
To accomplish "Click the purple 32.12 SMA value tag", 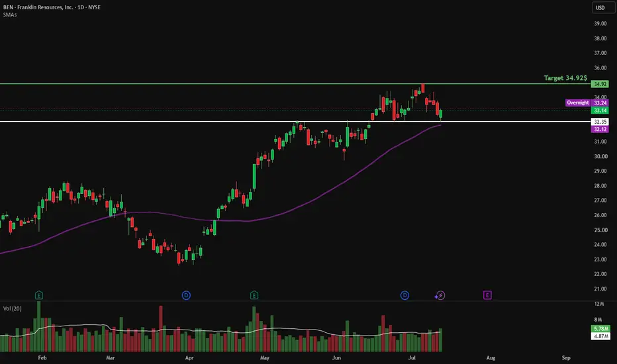I will 600,129.
